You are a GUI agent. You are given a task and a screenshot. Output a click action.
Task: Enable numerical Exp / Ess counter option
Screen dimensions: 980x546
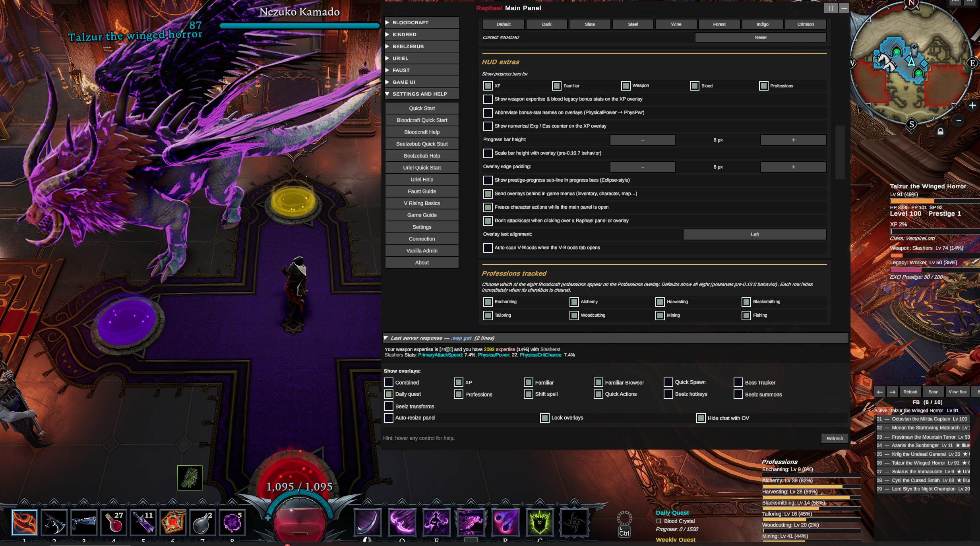tap(488, 126)
